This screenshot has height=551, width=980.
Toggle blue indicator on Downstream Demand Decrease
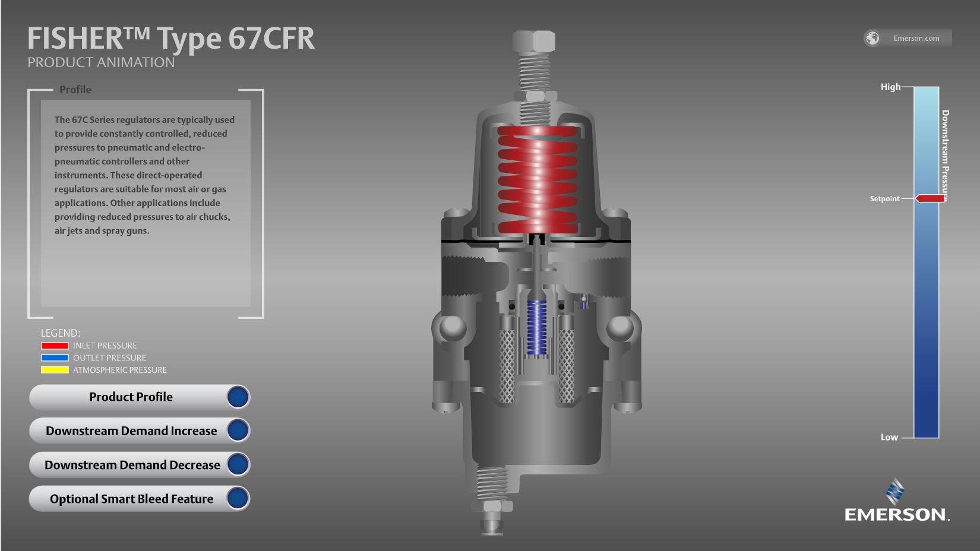click(x=238, y=465)
